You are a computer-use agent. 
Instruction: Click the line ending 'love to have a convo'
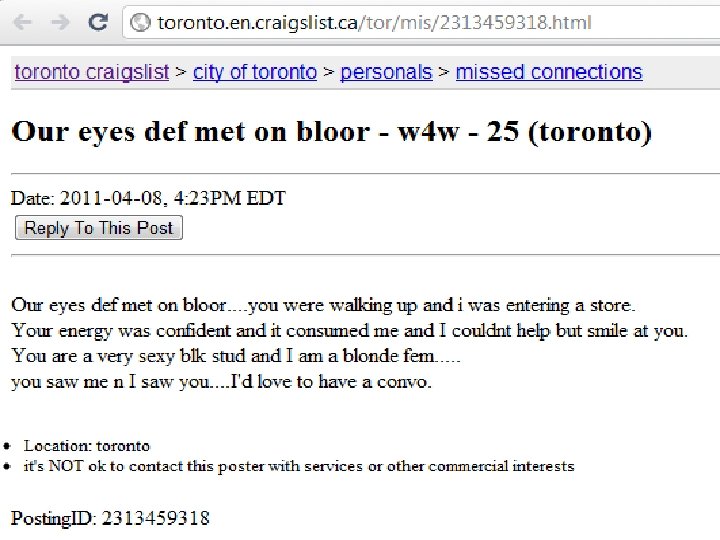click(221, 381)
